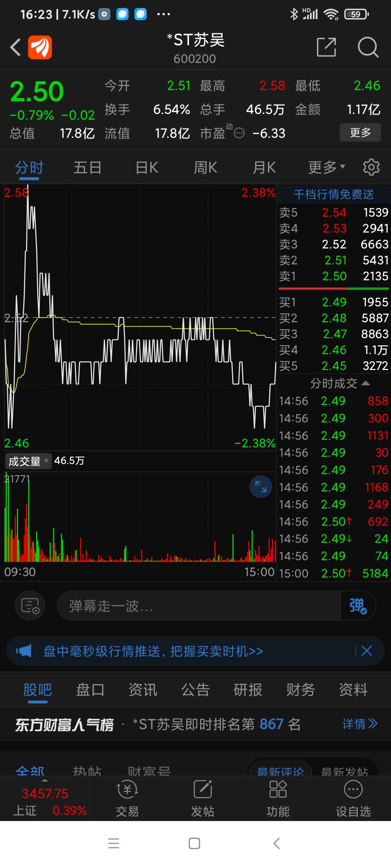Image resolution: width=391 pixels, height=868 pixels.
Task: Tap the back arrow at top left
Action: coord(15,47)
